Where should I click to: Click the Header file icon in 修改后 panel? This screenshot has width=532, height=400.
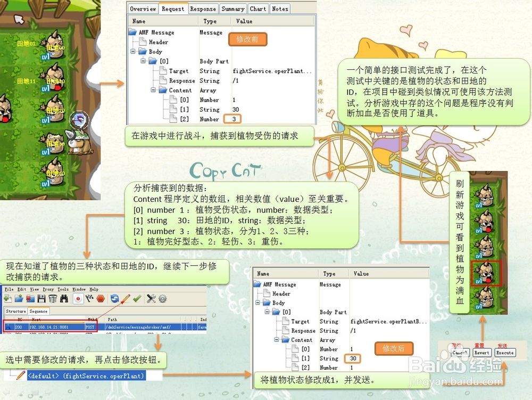(x=267, y=293)
